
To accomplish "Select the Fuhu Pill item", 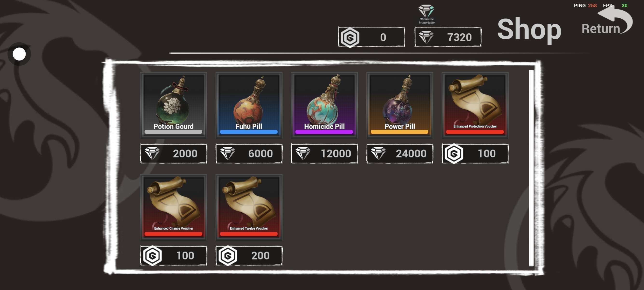I will click(x=249, y=105).
